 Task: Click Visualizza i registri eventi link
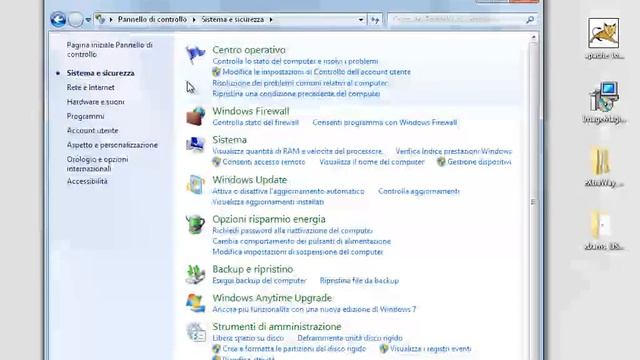click(x=430, y=349)
